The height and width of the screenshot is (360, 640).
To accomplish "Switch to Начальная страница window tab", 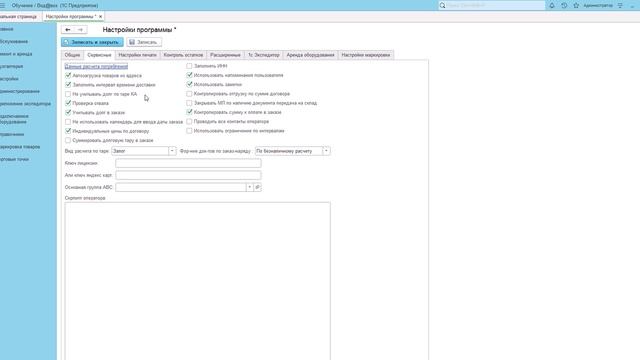I will [18, 17].
